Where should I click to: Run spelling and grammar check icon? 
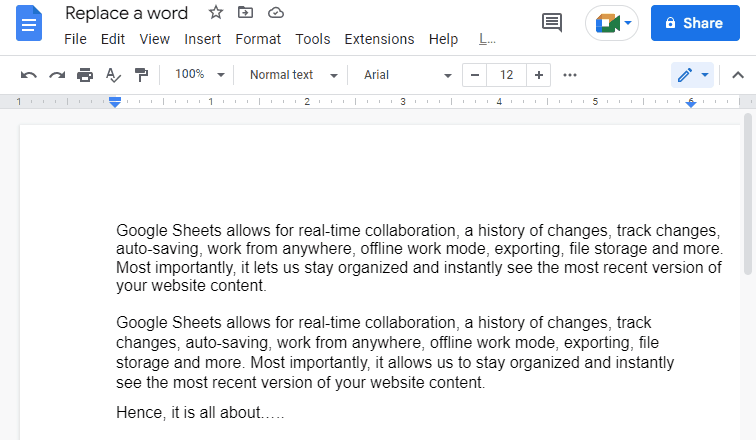click(x=113, y=75)
